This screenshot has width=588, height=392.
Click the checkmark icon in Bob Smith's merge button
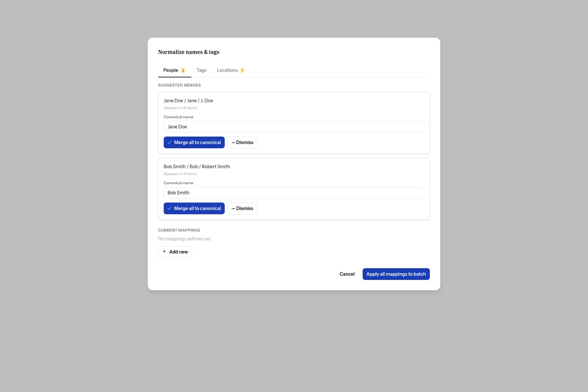[170, 208]
